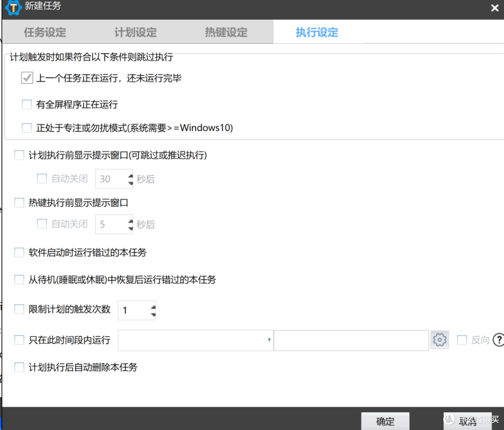Open the question mark help icon
504x430 pixels.
pos(499,340)
